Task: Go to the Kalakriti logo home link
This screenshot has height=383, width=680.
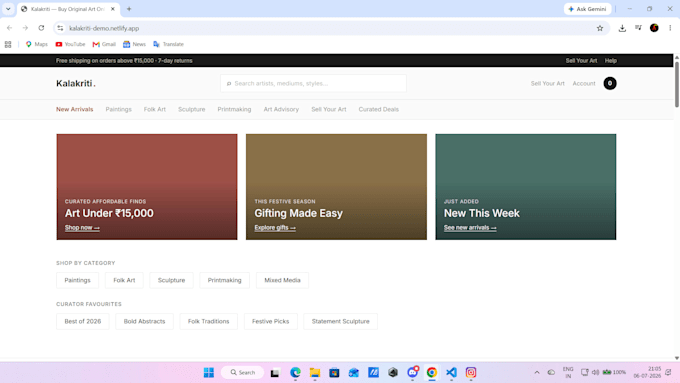Action: 76,83
